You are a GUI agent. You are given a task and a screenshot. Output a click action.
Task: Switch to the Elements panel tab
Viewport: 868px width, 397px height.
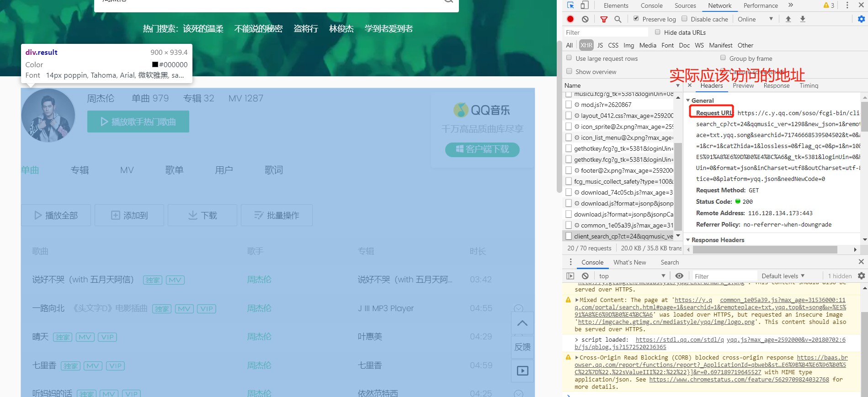616,5
